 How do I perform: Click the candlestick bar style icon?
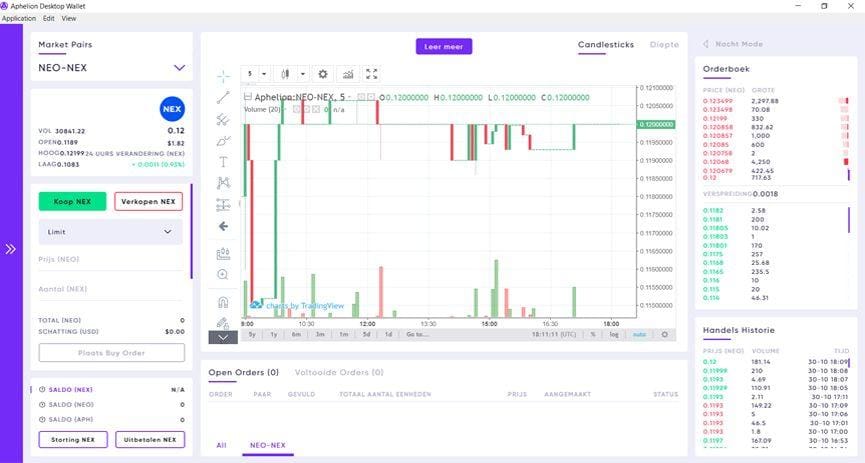(285, 74)
